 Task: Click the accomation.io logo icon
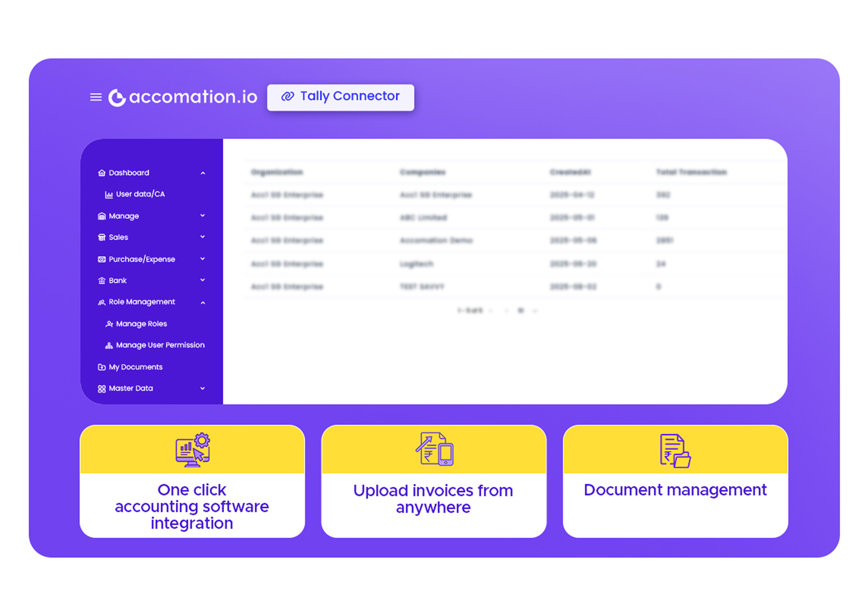(x=117, y=97)
